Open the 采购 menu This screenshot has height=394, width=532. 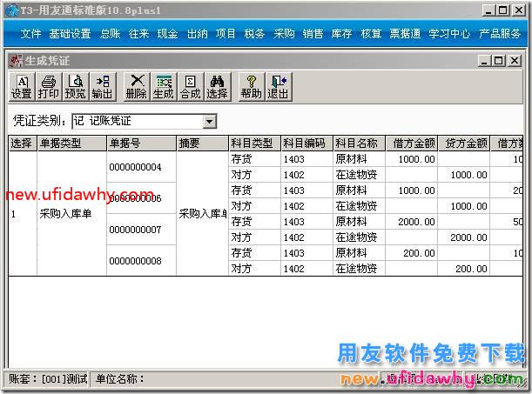tap(284, 34)
